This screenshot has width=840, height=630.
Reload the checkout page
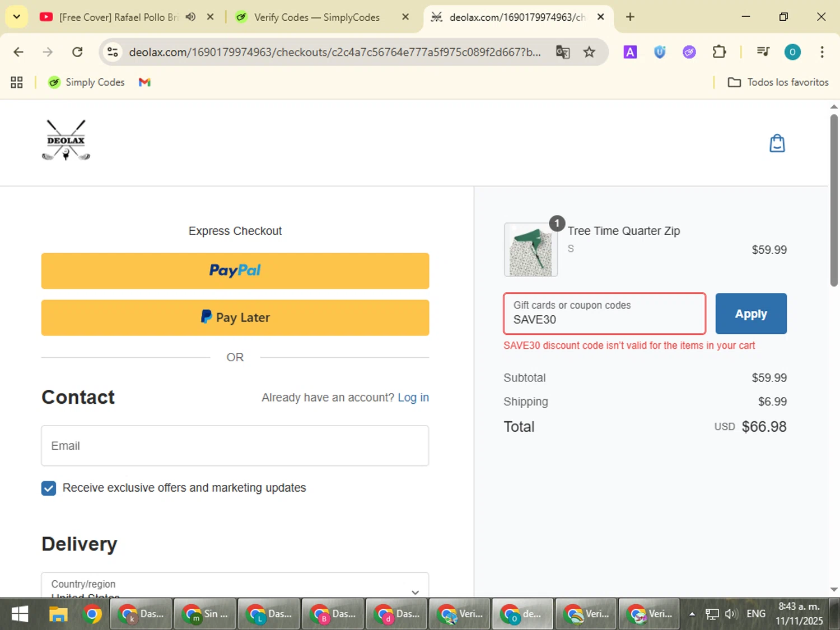[77, 52]
